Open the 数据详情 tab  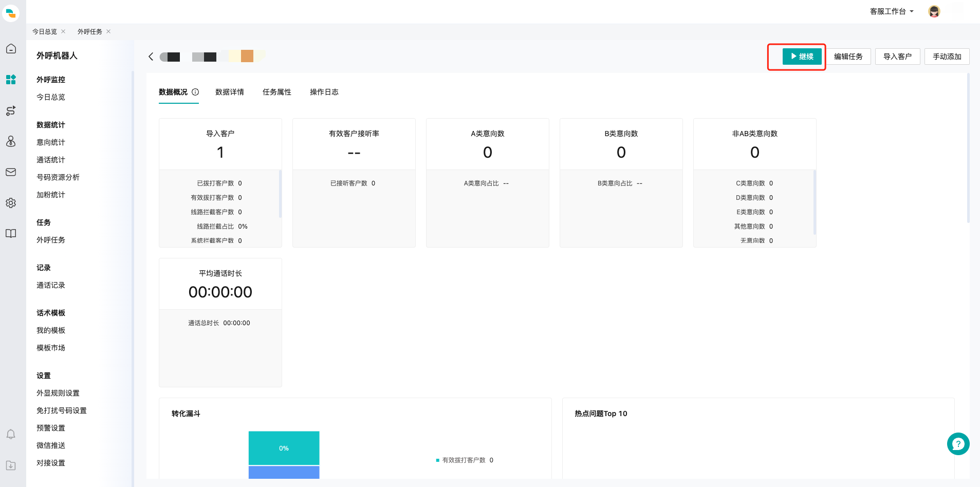pyautogui.click(x=230, y=92)
